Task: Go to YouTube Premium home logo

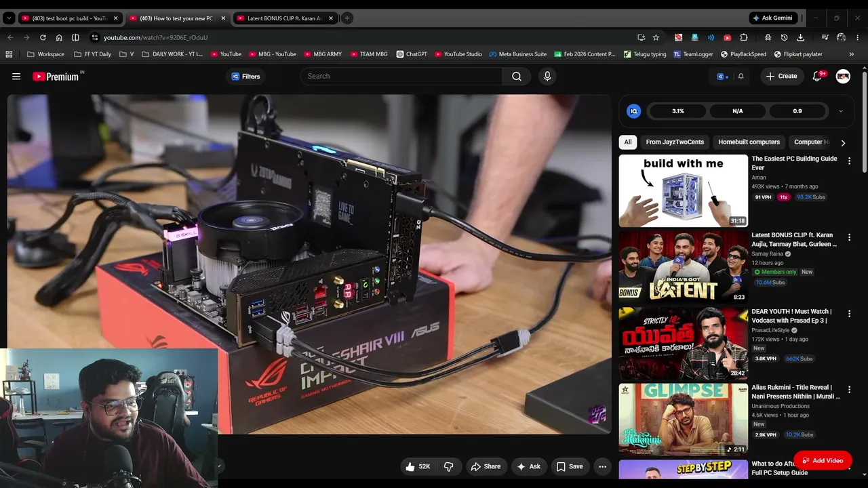Action: 58,77
